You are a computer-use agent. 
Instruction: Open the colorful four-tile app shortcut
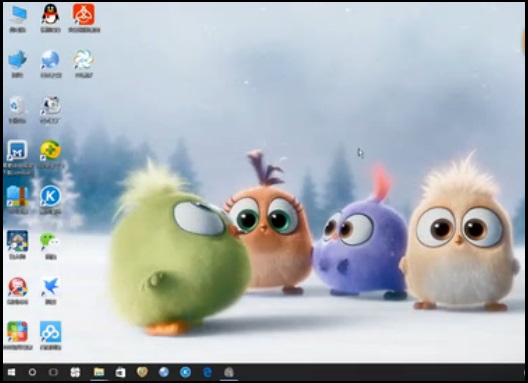18,332
